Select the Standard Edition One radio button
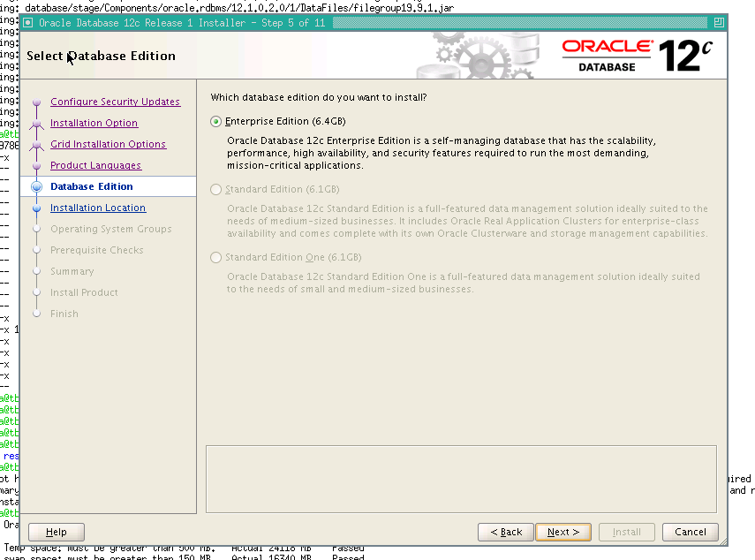Viewport: 755px width, 560px height. coord(215,257)
